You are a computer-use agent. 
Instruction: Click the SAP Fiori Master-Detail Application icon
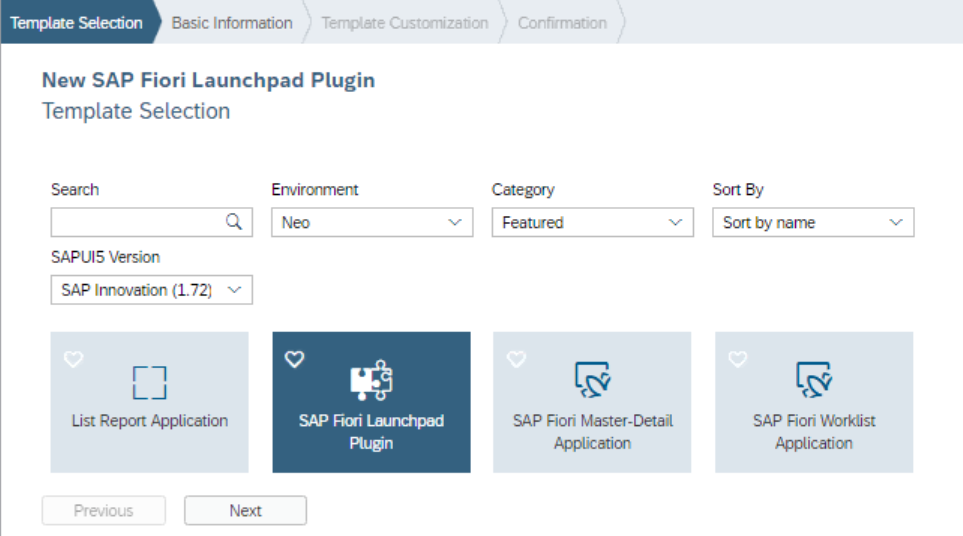[x=592, y=380]
